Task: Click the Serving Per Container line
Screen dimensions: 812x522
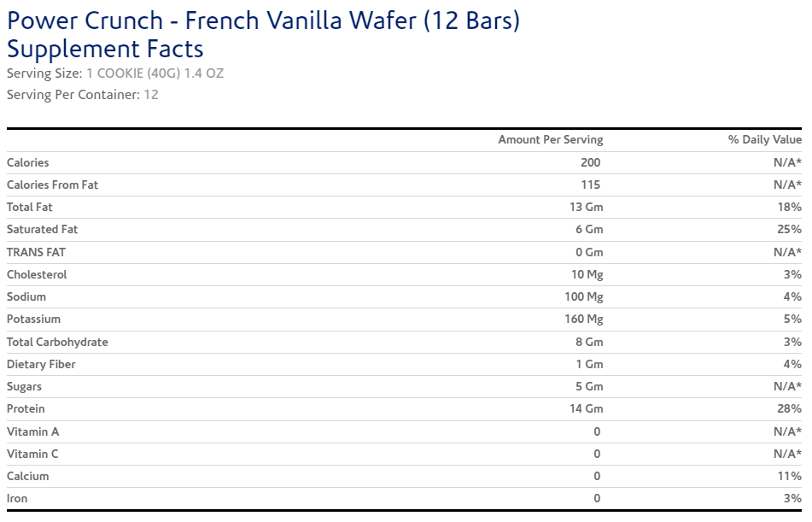Action: (x=83, y=95)
